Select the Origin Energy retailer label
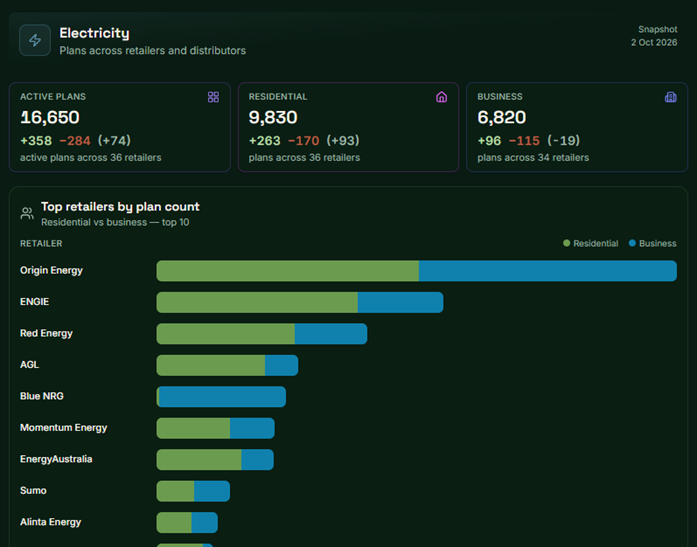697x547 pixels. click(x=52, y=270)
